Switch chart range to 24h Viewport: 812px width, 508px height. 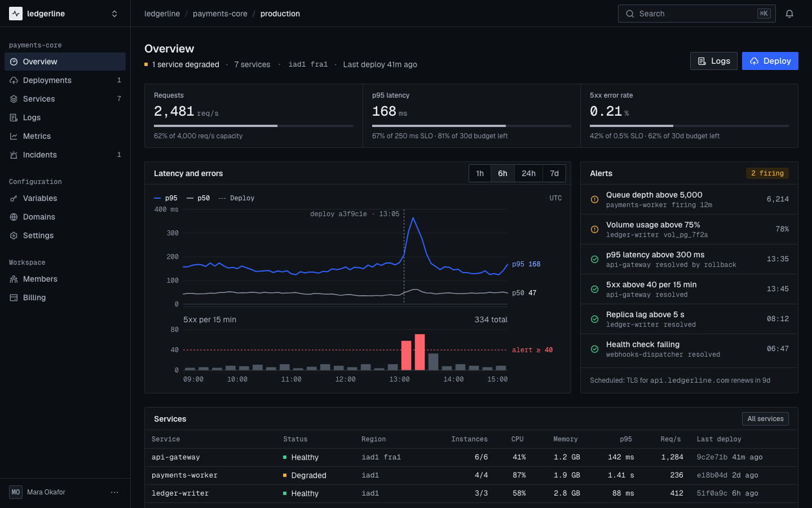click(528, 173)
